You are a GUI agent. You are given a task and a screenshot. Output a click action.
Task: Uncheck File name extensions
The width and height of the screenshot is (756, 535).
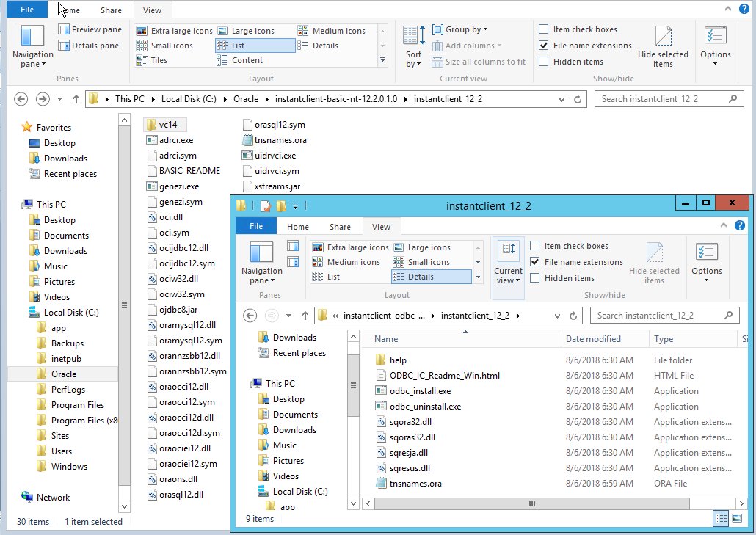point(543,44)
